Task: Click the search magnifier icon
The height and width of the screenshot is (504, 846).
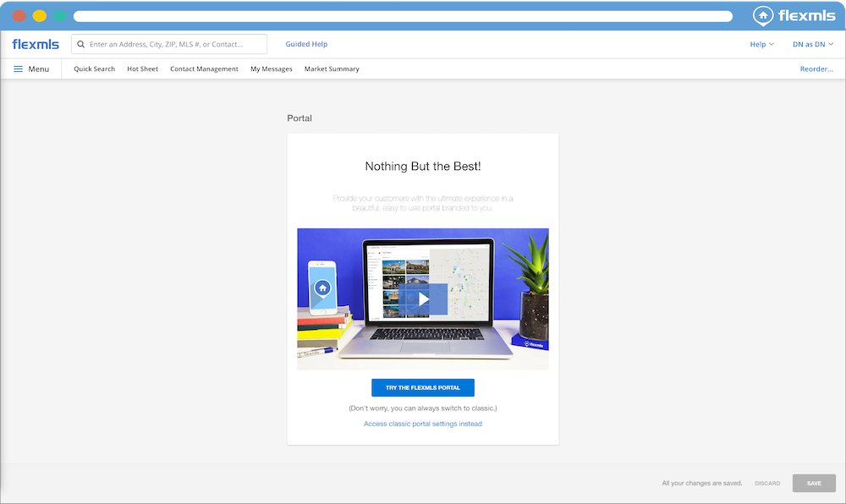Action: click(x=81, y=44)
